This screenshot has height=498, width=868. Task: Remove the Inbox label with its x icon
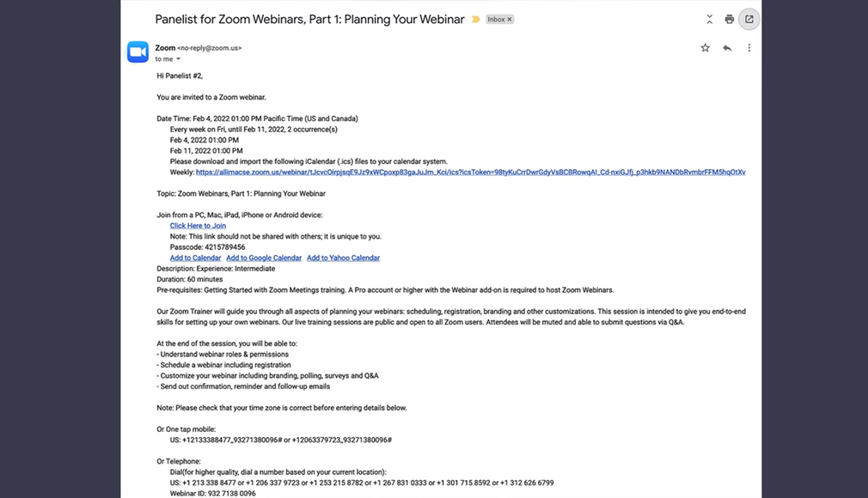tap(508, 18)
